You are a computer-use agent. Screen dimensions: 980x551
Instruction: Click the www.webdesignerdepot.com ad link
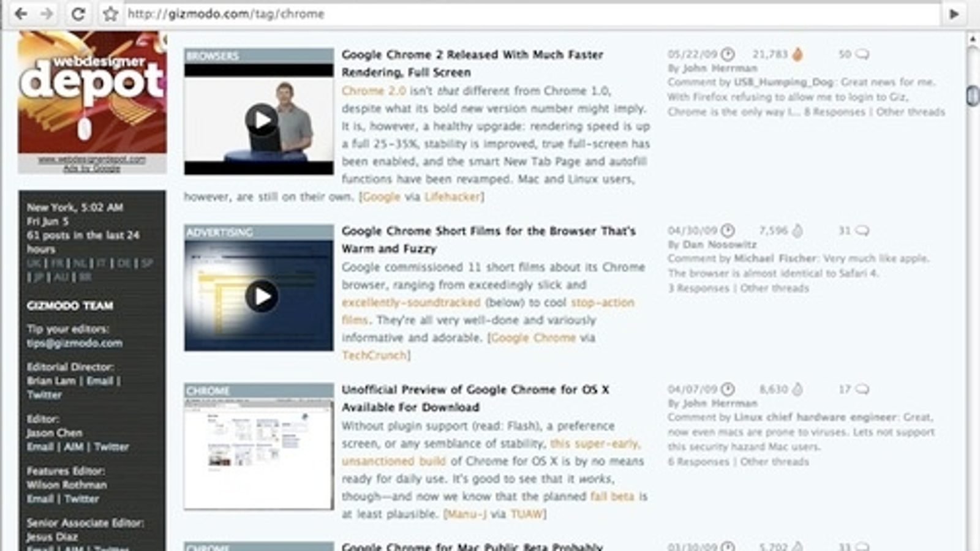[x=92, y=159]
